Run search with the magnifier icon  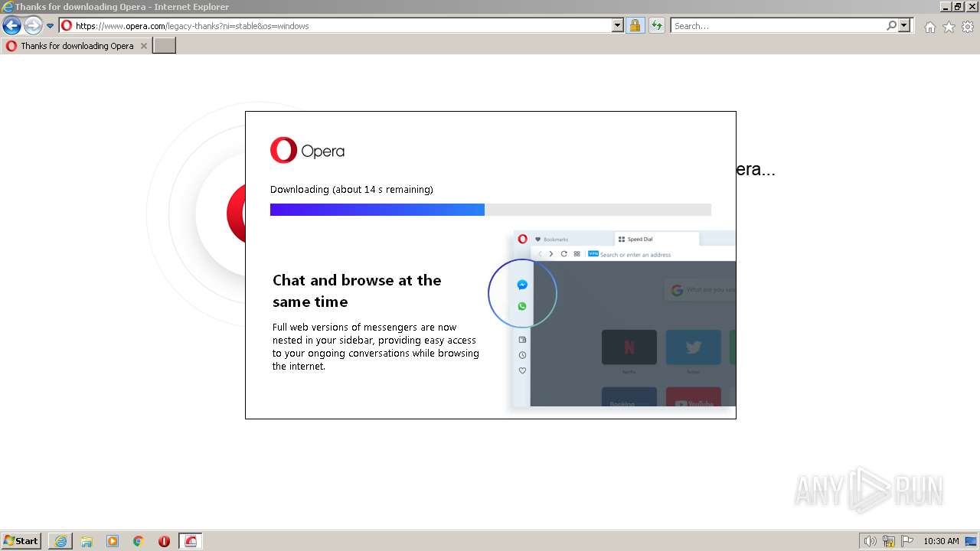(891, 25)
